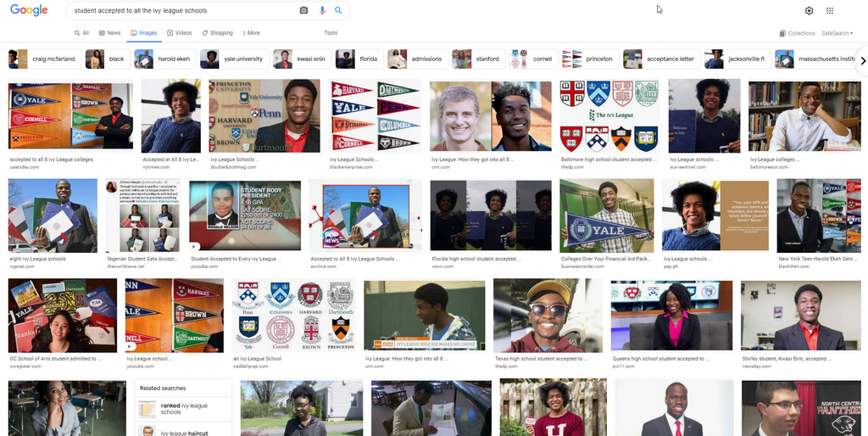This screenshot has width=868, height=436.
Task: Start voice search with microphone icon
Action: coord(321,10)
